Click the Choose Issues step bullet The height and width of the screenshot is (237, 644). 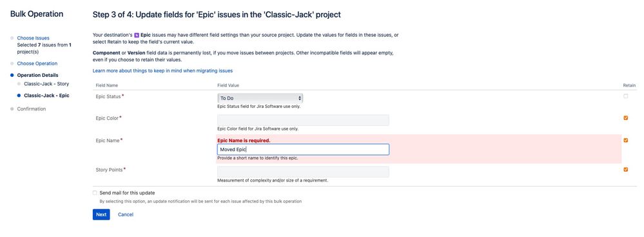12,38
